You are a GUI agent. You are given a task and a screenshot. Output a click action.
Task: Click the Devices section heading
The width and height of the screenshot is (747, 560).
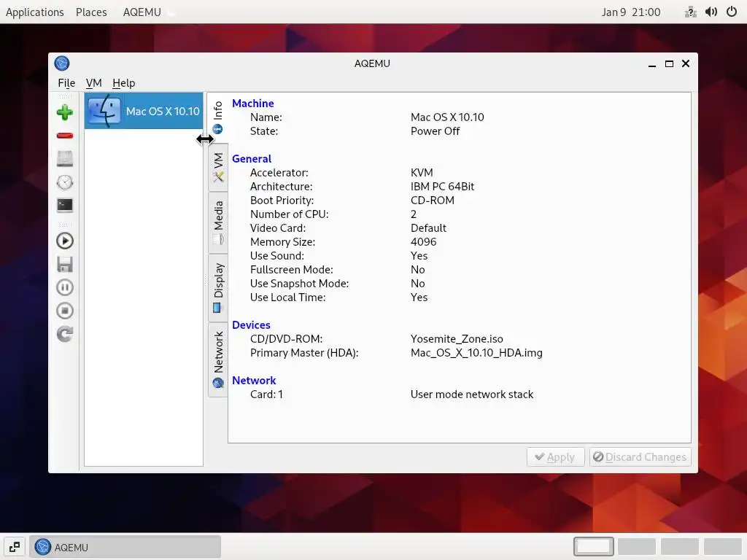(251, 324)
